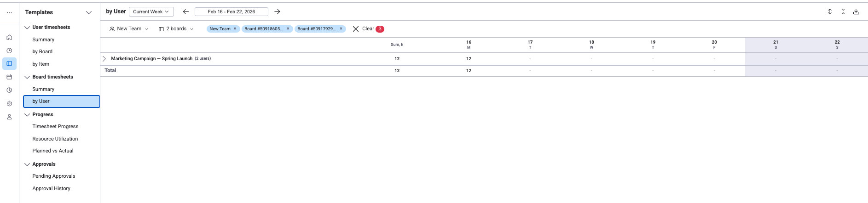
Task: Expand the Marketing Campaign — Spring Launch row
Action: pyautogui.click(x=104, y=59)
